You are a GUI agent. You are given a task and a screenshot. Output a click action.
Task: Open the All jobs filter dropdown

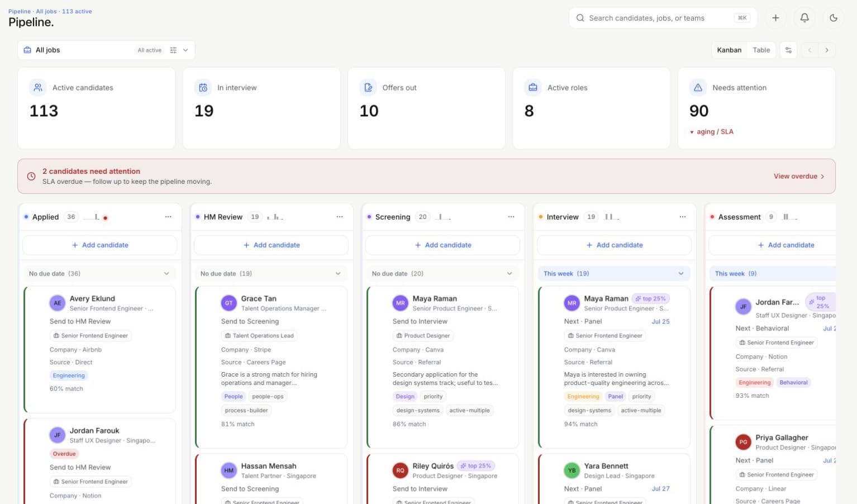[x=106, y=50]
